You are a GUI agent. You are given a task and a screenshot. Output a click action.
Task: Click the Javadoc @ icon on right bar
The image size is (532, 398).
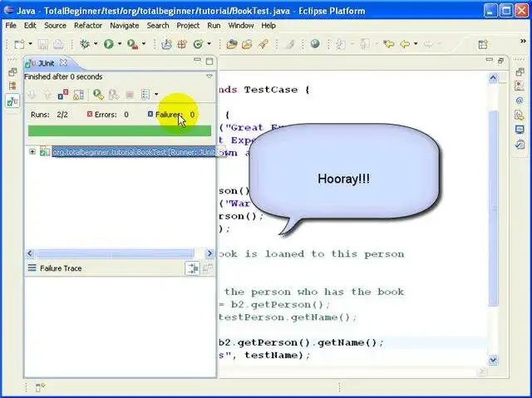click(x=519, y=101)
